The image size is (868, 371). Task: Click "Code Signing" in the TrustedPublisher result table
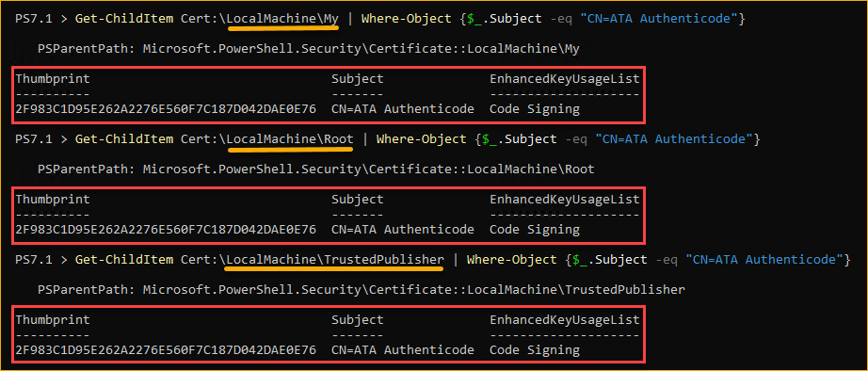coord(535,350)
